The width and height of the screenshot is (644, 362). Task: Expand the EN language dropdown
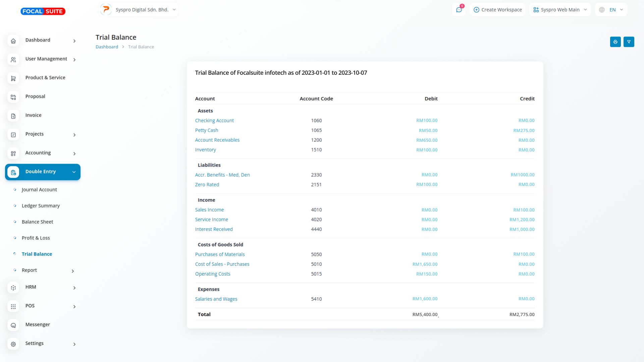pyautogui.click(x=616, y=10)
